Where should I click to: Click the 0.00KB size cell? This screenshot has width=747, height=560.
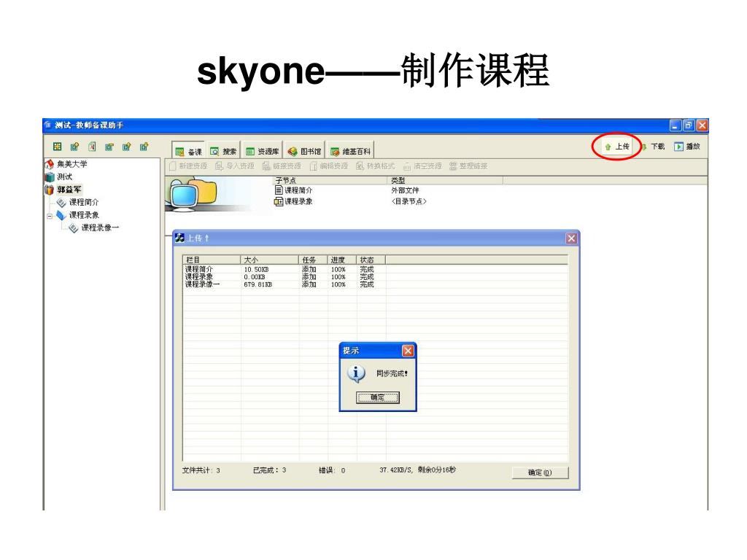255,277
